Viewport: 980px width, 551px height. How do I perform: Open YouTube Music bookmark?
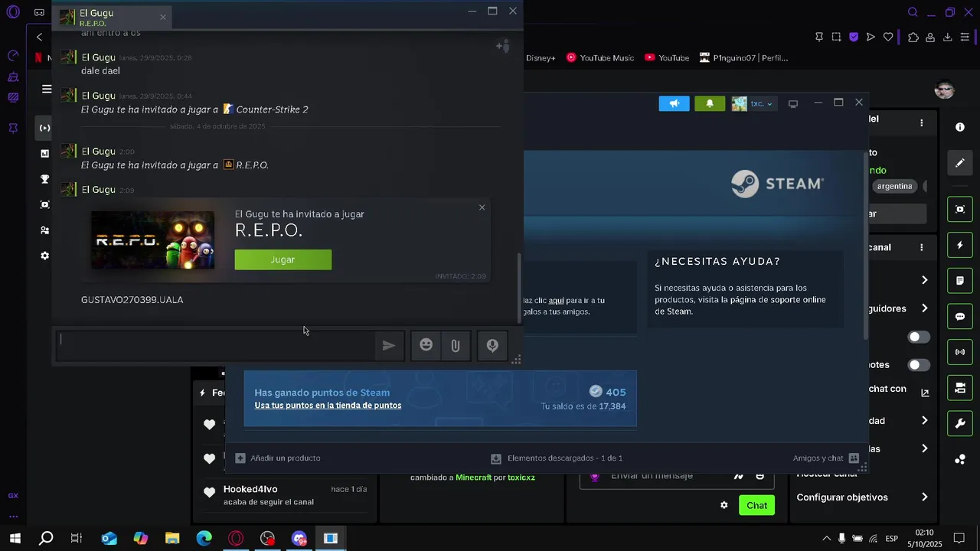tap(600, 57)
